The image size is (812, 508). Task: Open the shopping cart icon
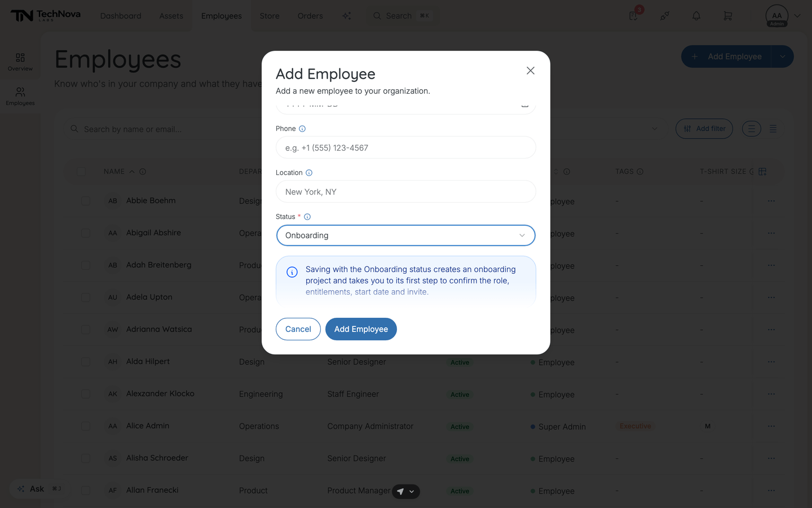[728, 16]
